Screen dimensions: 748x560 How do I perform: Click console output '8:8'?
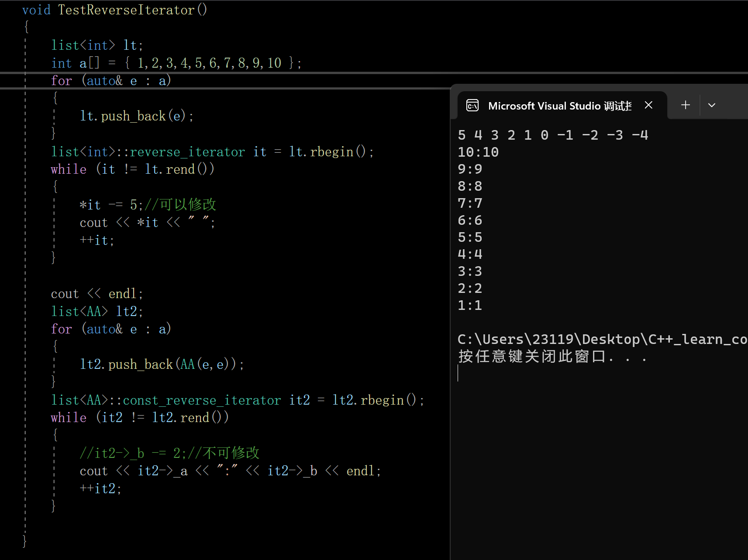click(470, 186)
